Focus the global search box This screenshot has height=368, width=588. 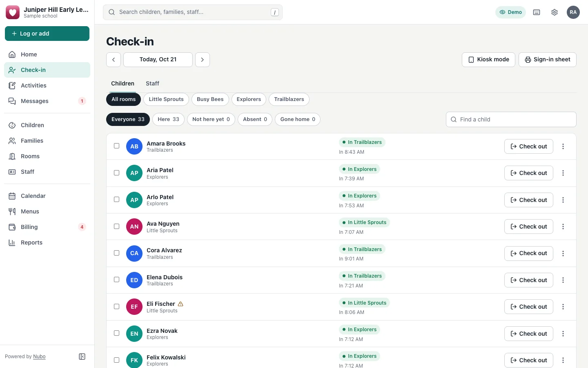[x=193, y=12]
